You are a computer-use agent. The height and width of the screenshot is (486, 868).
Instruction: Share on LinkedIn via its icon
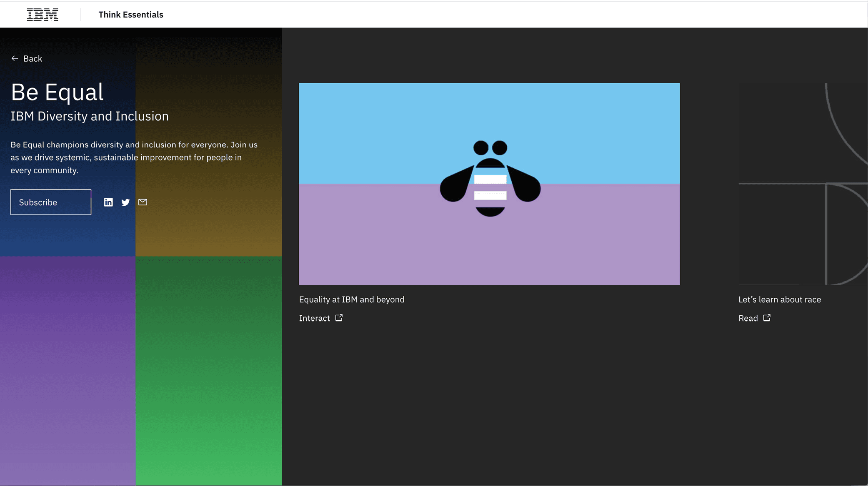108,202
